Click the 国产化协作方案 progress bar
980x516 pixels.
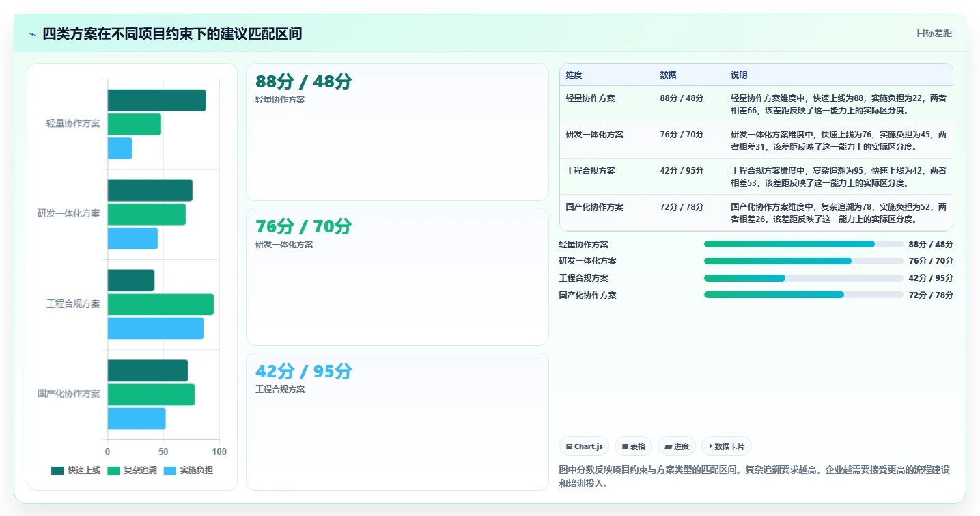pos(803,295)
